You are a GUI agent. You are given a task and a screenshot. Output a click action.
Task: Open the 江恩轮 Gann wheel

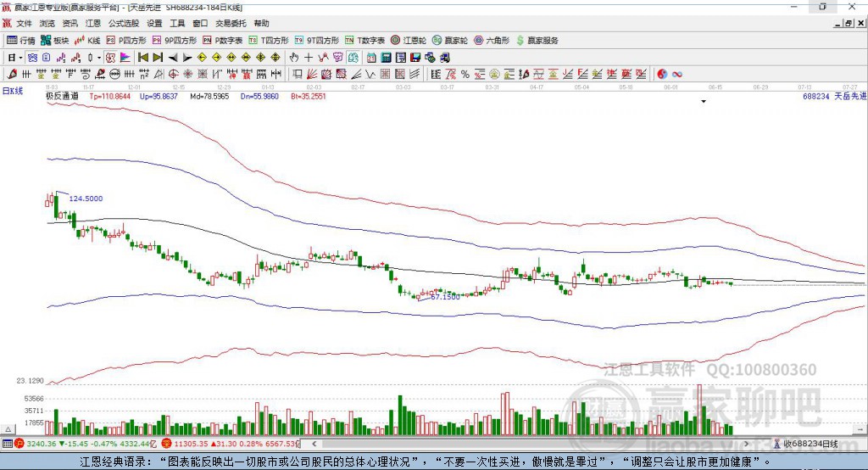[x=409, y=41]
